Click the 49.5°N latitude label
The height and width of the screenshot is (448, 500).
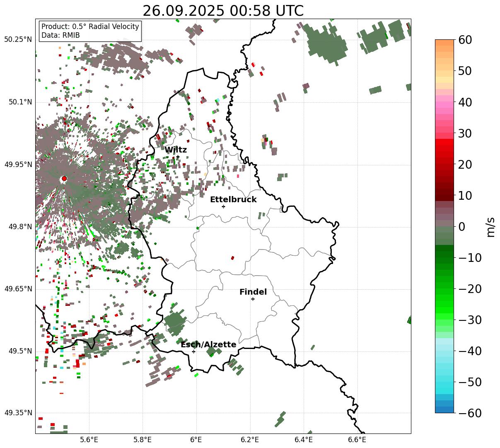coord(19,351)
